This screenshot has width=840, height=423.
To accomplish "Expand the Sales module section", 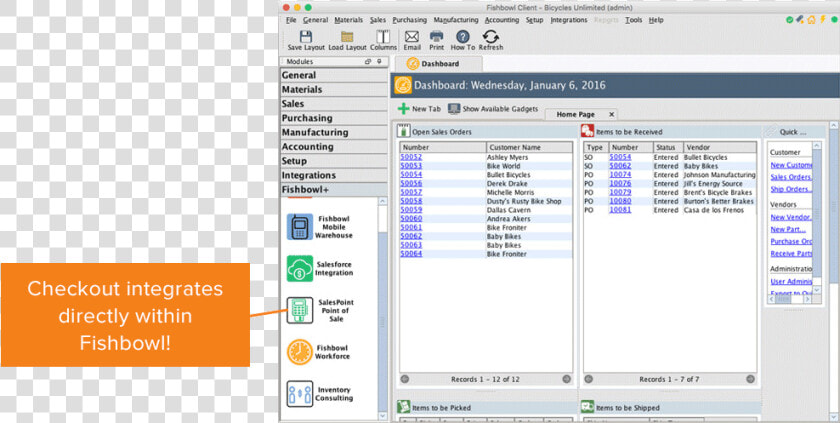I will [333, 104].
